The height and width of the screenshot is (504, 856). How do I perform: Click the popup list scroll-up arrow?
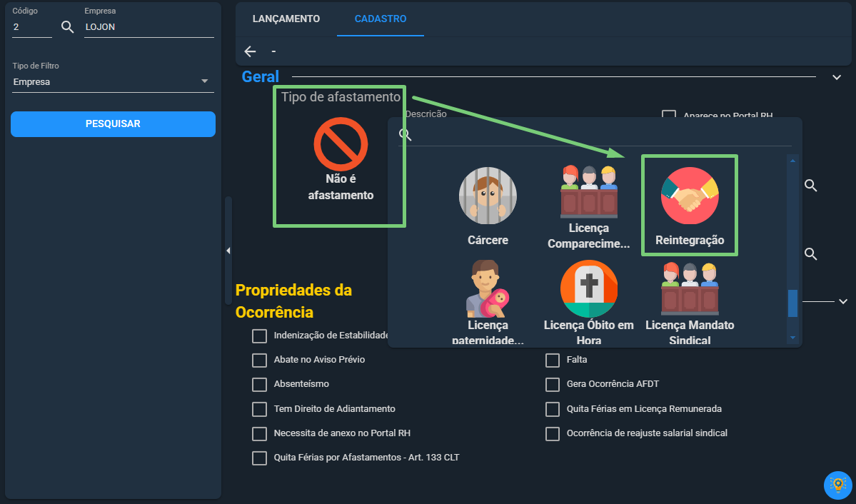coord(792,161)
